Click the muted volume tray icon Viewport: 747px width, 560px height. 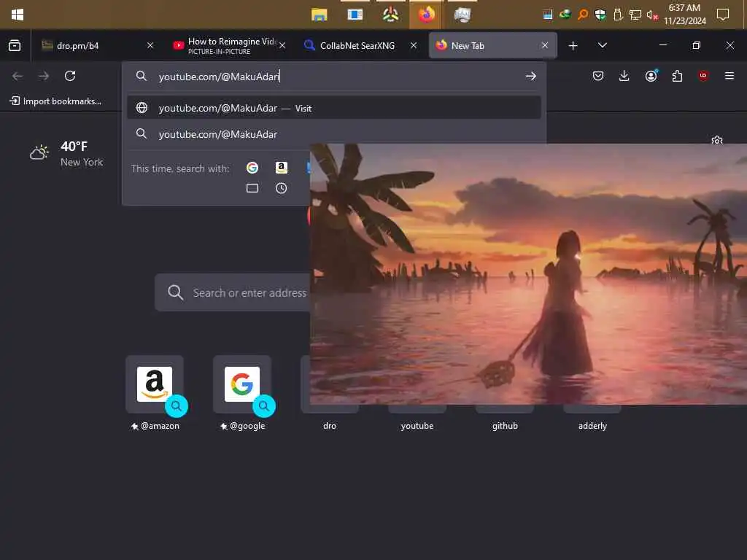pos(652,15)
